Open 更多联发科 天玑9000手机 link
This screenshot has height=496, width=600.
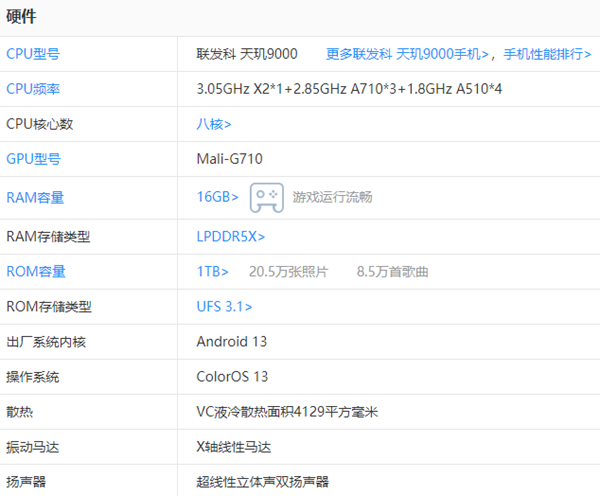click(410, 54)
